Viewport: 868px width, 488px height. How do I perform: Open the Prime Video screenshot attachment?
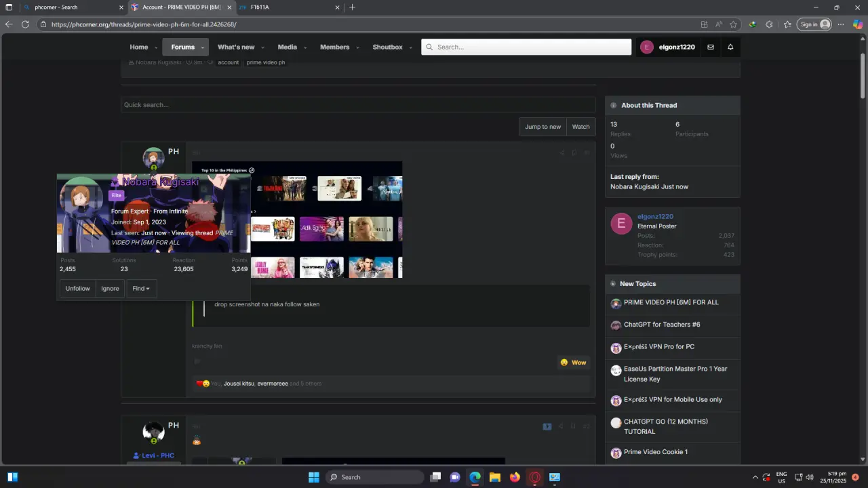click(297, 220)
